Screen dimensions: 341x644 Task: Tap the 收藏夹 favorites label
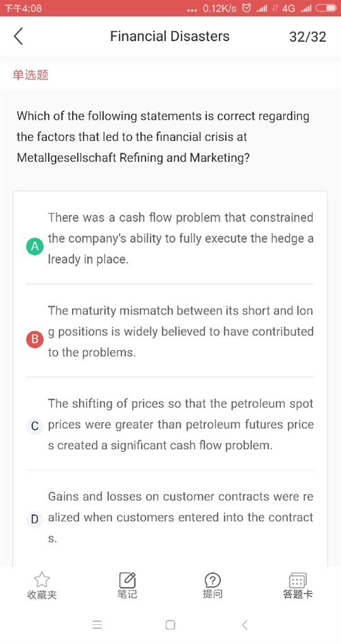click(x=42, y=594)
